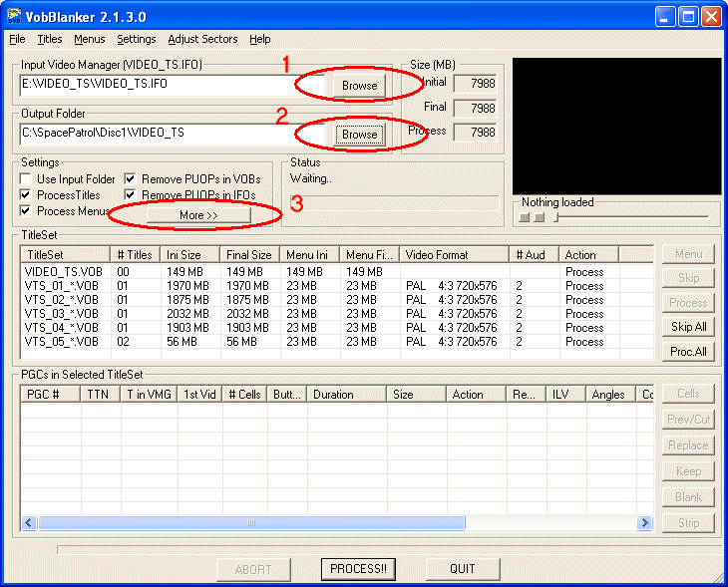Select the VTS_04_*.VOB row
This screenshot has height=587, width=728.
pyautogui.click(x=337, y=328)
